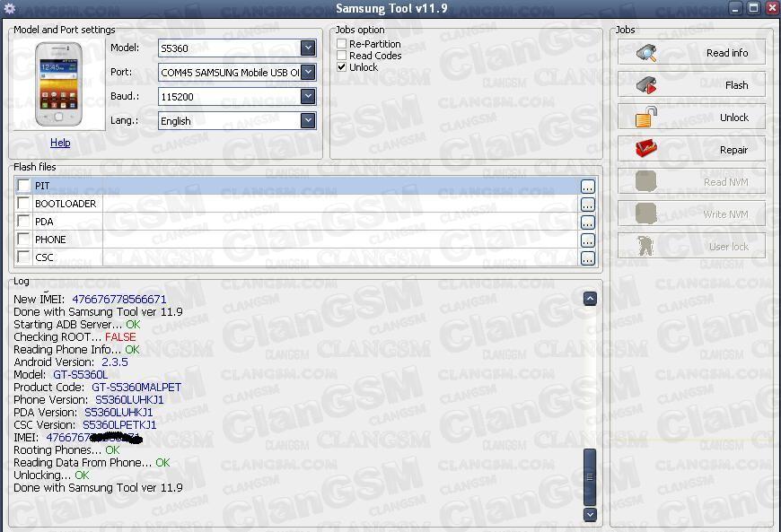Open the Baud rate dropdown arrow
The height and width of the screenshot is (532, 781).
(x=308, y=96)
